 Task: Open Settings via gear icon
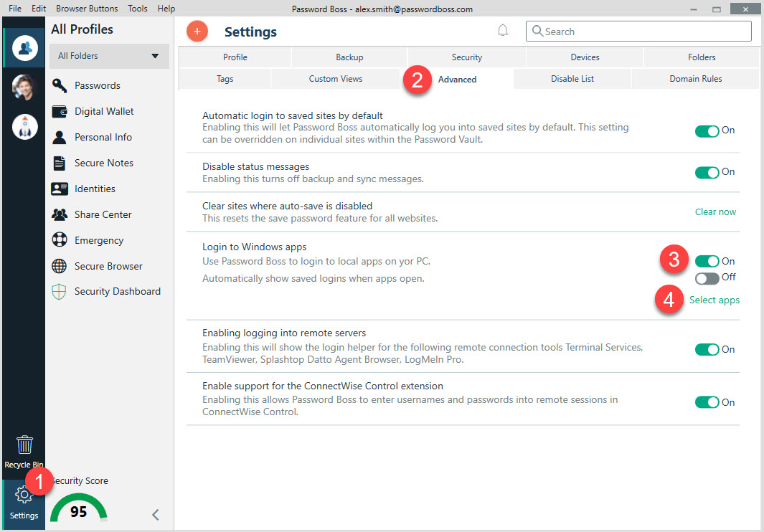24,495
